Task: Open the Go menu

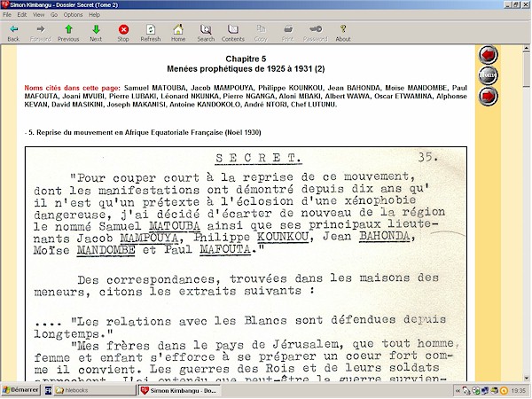Action: tap(53, 15)
